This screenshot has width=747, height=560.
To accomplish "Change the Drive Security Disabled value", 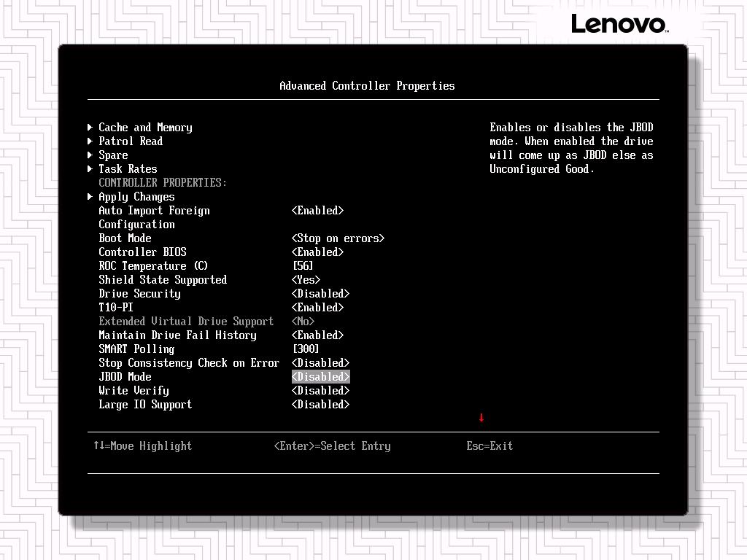I will pyautogui.click(x=320, y=294).
